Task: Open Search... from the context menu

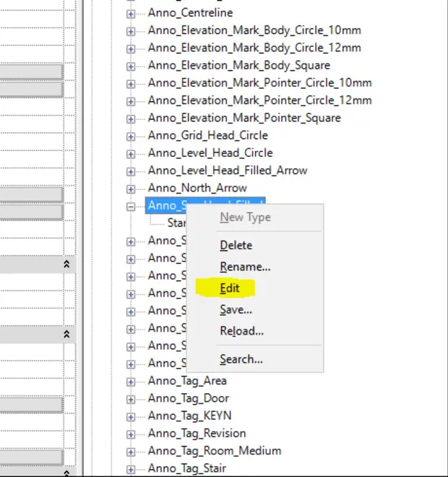Action: (241, 359)
